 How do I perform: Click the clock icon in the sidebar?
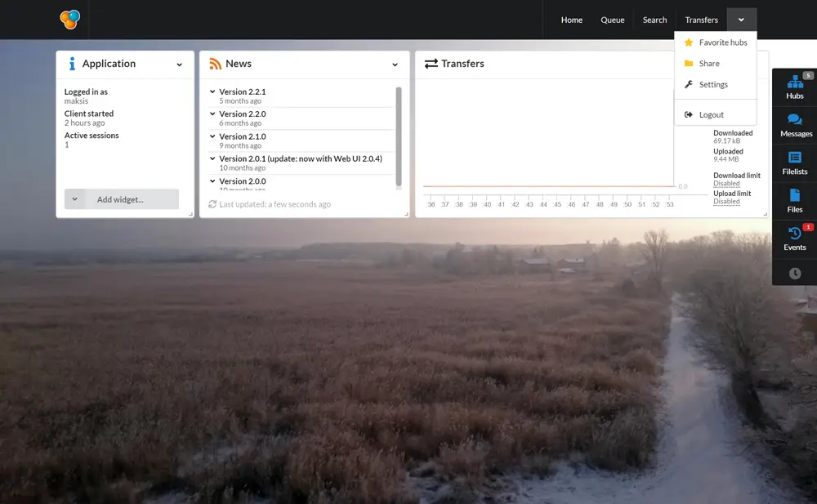tap(794, 274)
